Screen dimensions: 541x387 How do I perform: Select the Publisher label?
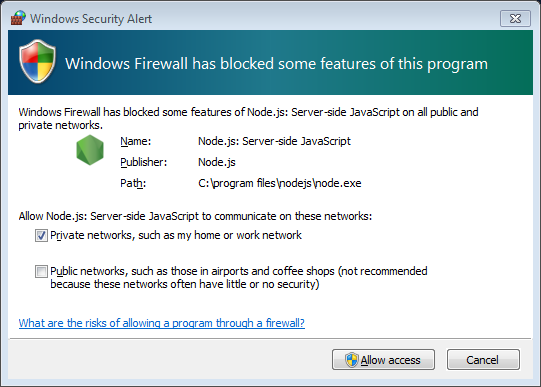click(x=144, y=162)
